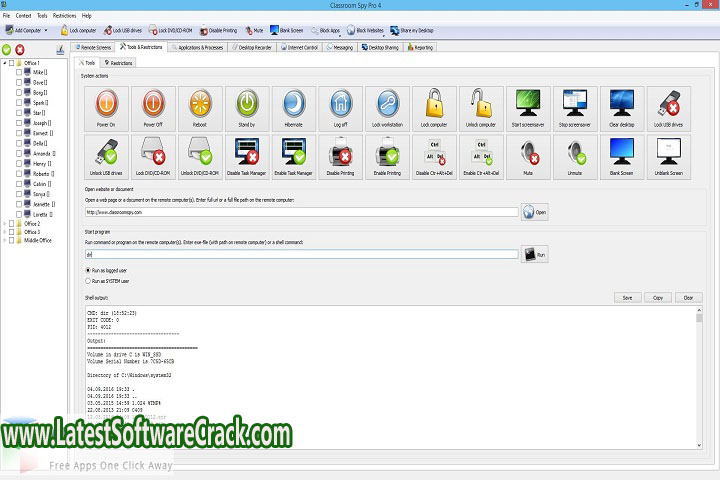This screenshot has height=480, width=720.
Task: Open the Tools menu
Action: point(42,16)
